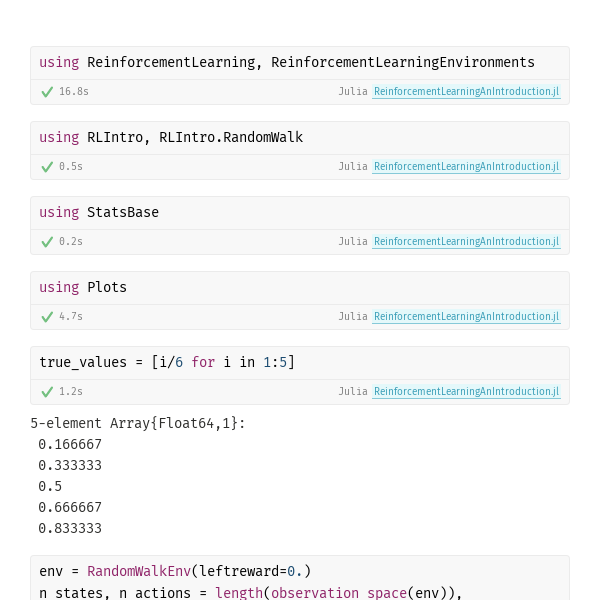Click the execution time '0.2s'
The height and width of the screenshot is (600, 600).
pos(71,241)
